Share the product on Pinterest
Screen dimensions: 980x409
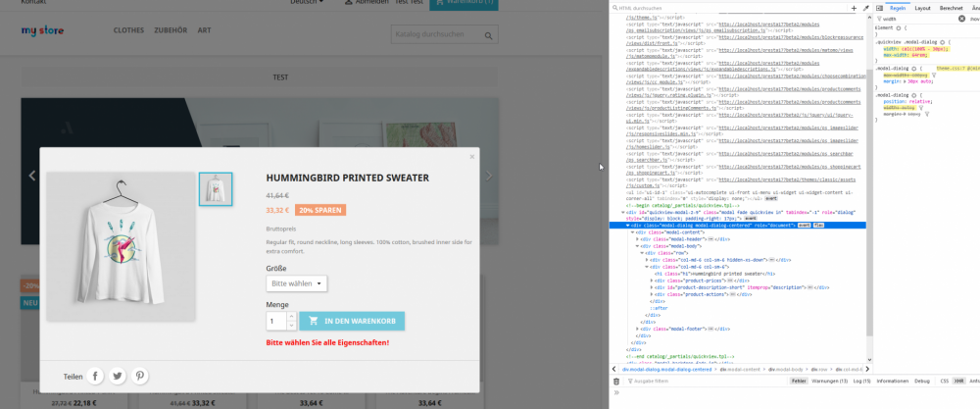pos(139,376)
